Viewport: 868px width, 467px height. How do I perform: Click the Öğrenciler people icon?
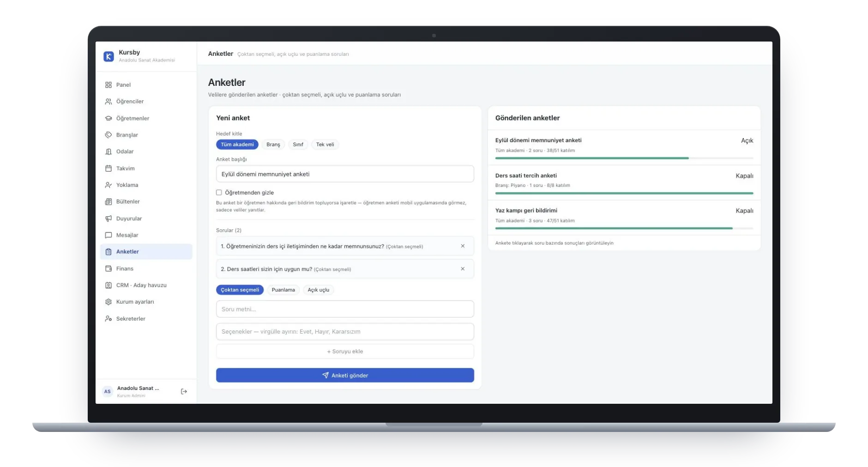click(x=108, y=102)
